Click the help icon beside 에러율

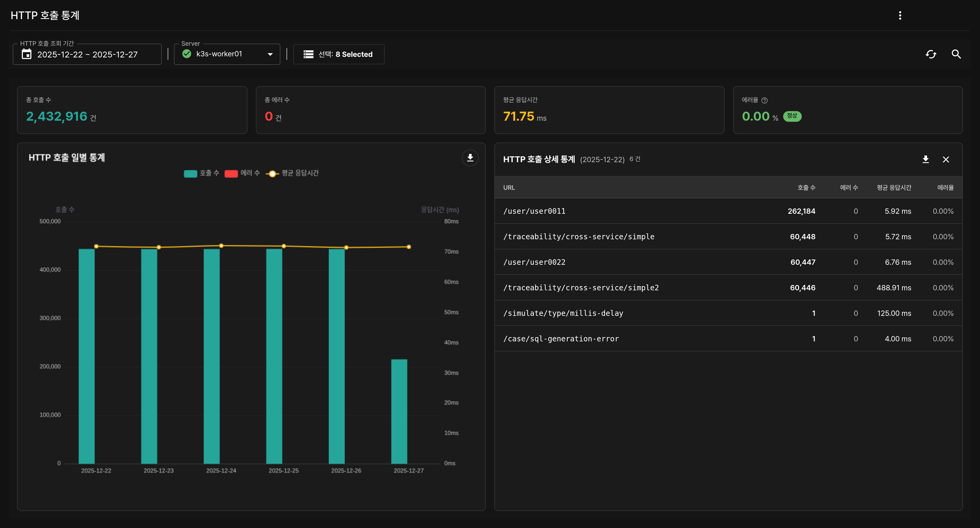coord(764,100)
